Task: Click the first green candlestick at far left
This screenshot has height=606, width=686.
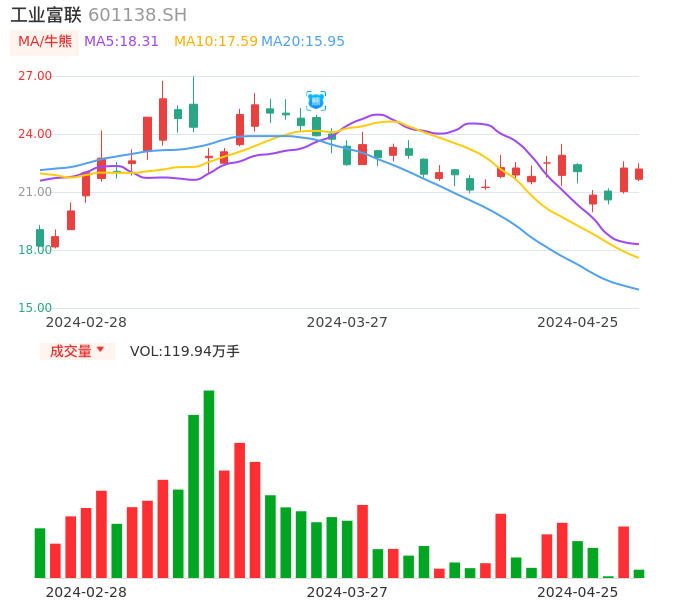Action: pyautogui.click(x=40, y=237)
